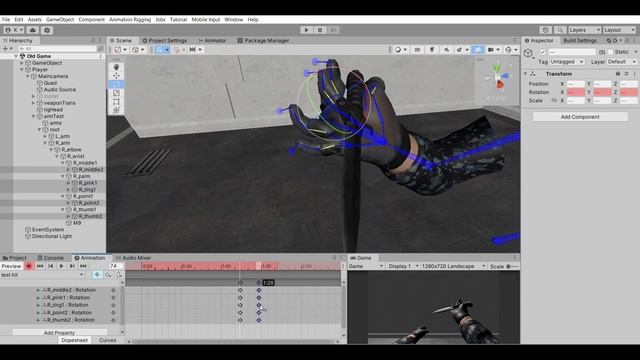This screenshot has height=360, width=640.
Task: Toggle scene lighting bulb icon
Action: [x=432, y=50]
